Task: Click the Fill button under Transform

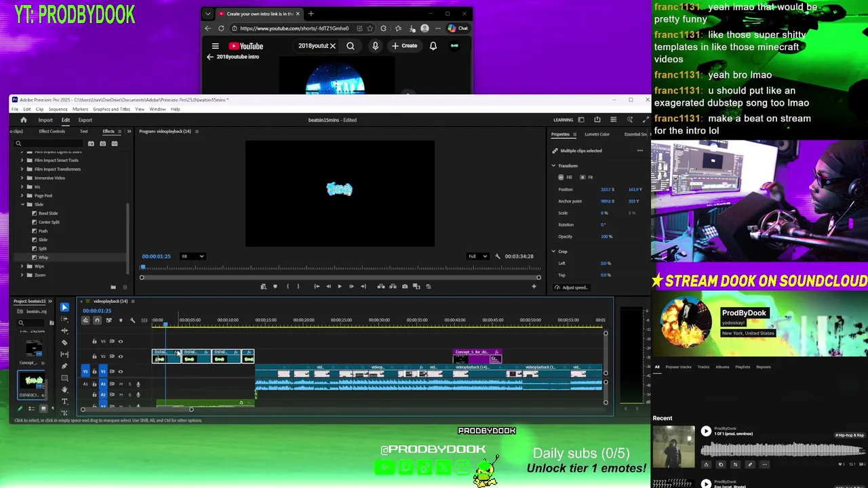Action: point(565,178)
